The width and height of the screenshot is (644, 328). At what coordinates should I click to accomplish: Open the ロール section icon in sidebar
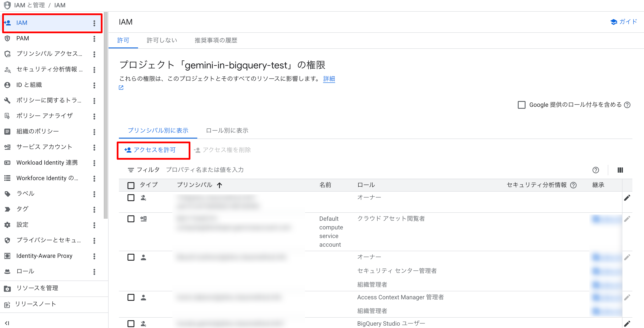point(7,271)
